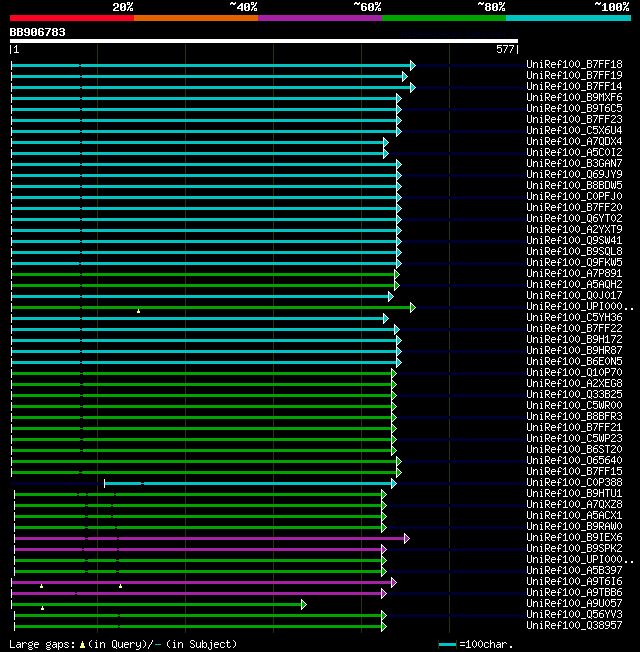Click the cyan =100char scale bar sample
Viewport: 640px width, 652px height.
[447, 644]
